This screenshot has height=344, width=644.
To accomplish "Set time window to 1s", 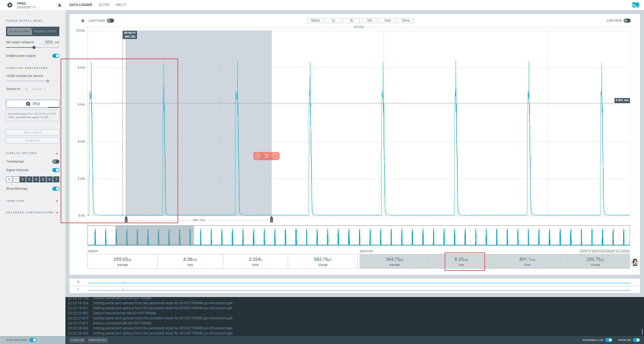I will tap(333, 21).
